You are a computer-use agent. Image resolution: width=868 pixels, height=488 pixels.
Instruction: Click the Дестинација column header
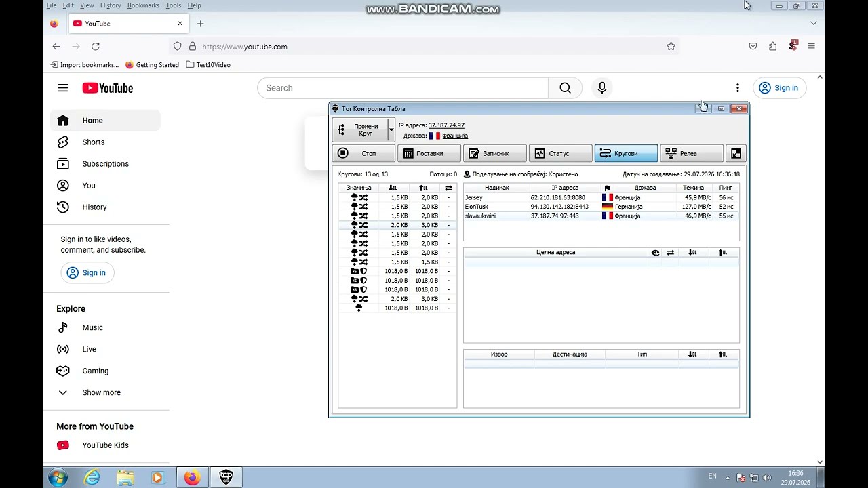(x=570, y=354)
